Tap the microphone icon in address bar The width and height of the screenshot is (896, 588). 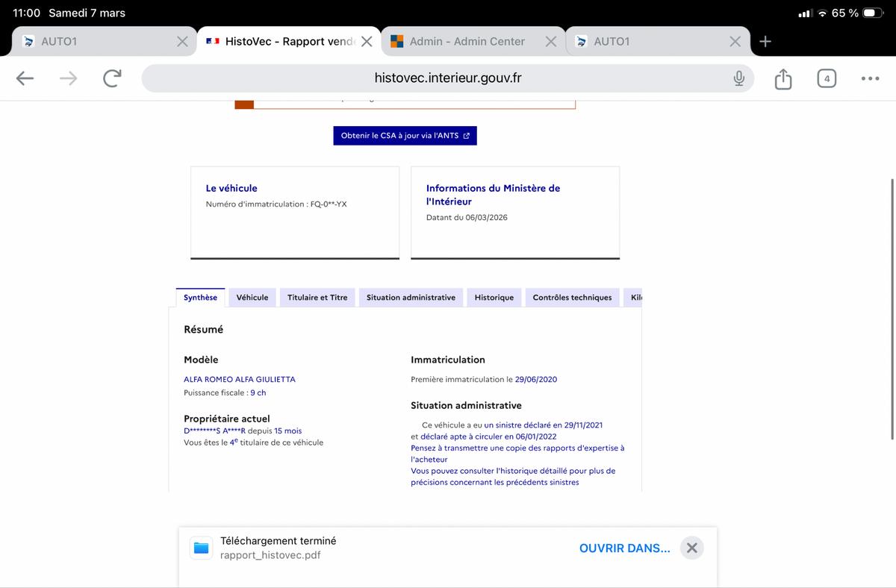(738, 78)
